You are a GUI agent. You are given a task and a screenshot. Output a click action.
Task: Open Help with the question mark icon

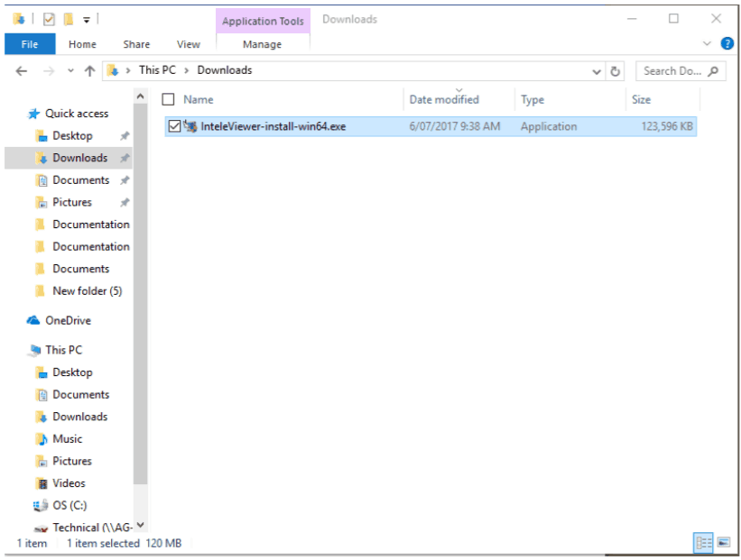(727, 43)
